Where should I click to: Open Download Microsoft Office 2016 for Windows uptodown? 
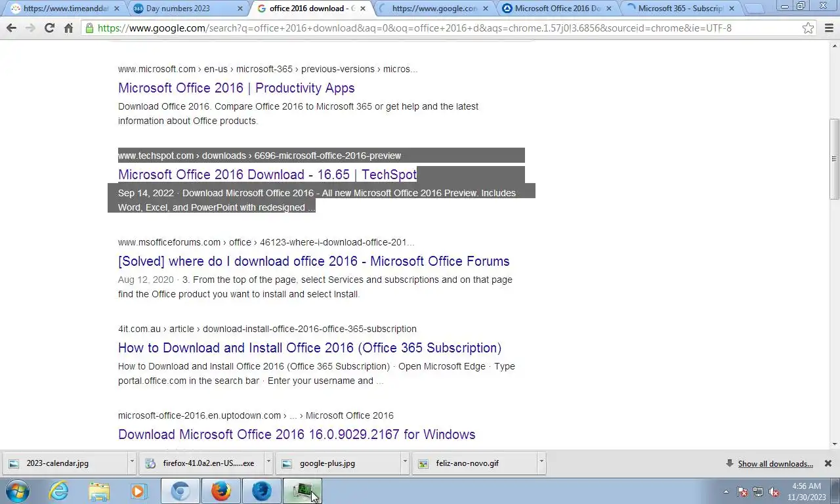pos(297,434)
